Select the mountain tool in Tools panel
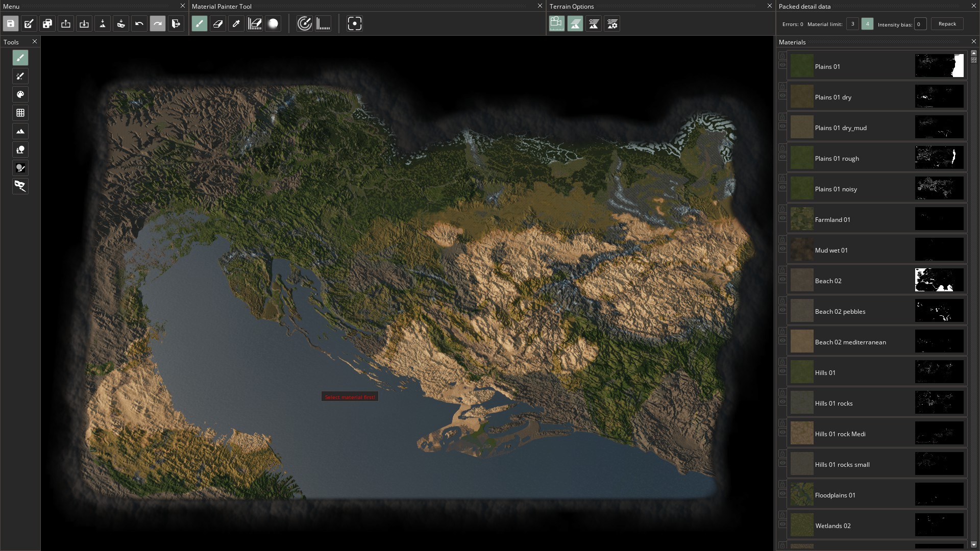The width and height of the screenshot is (980, 551). (20, 131)
